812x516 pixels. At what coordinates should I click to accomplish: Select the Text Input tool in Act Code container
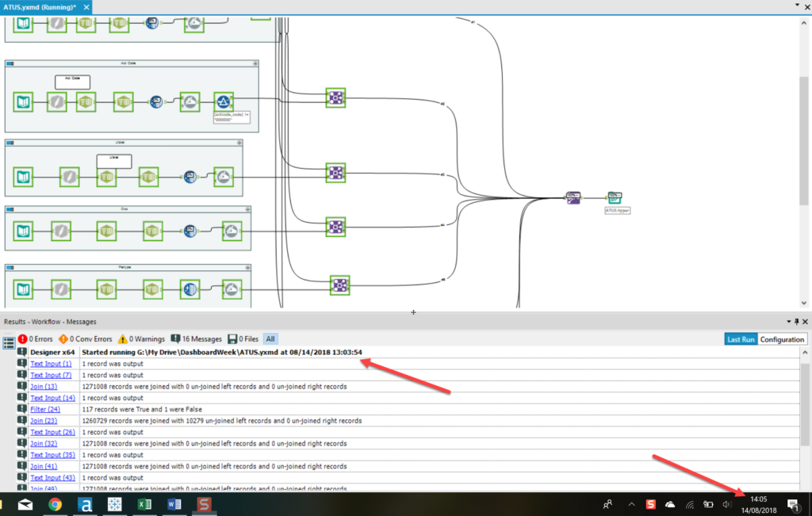point(23,102)
